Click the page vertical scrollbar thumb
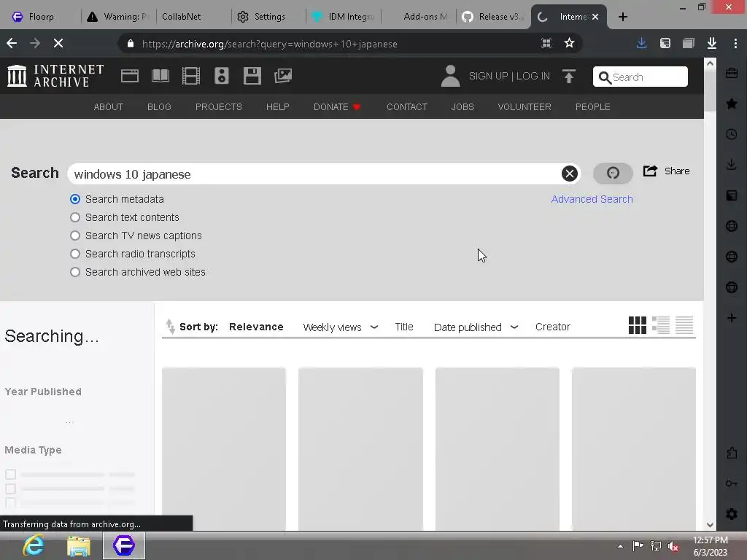 click(x=710, y=91)
